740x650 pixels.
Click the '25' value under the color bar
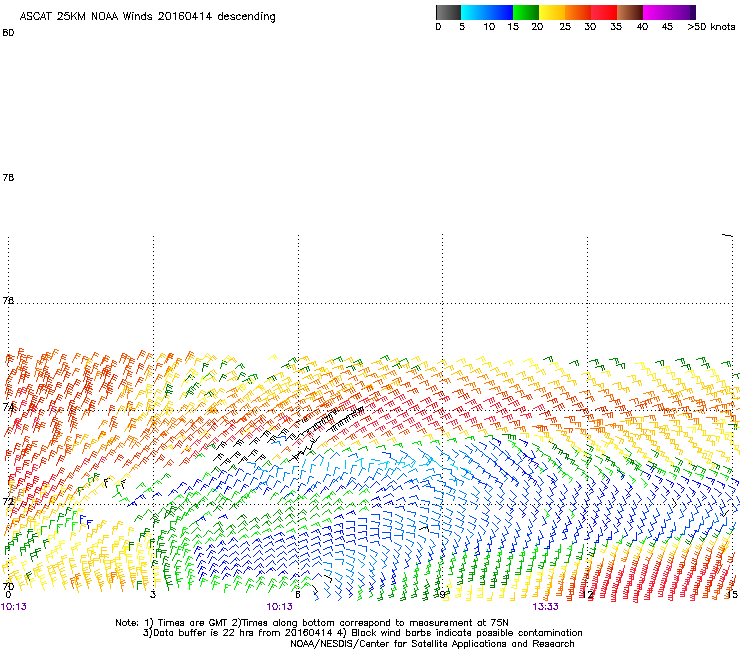pyautogui.click(x=565, y=27)
